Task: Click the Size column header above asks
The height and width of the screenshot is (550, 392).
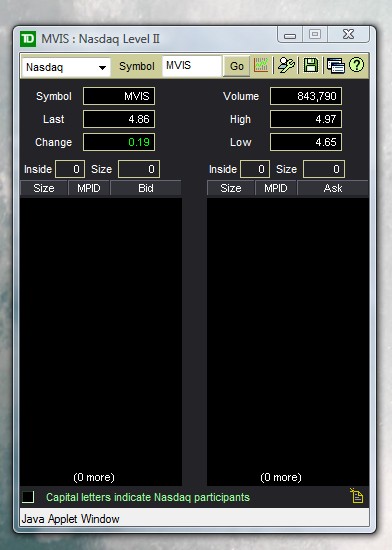Action: (x=231, y=188)
